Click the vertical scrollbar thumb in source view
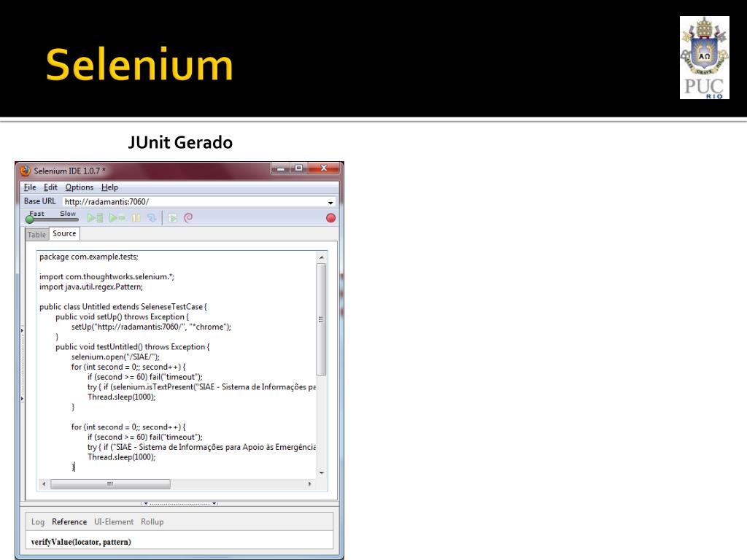The height and width of the screenshot is (560, 747). click(x=322, y=319)
